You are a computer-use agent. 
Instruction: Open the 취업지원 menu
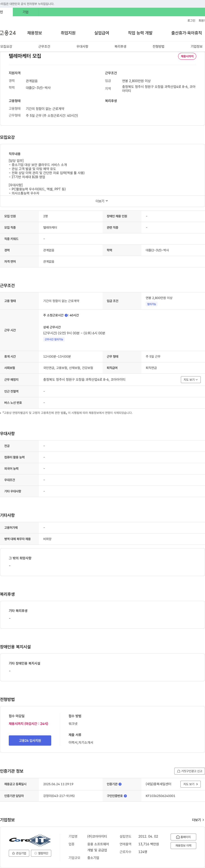click(x=68, y=33)
